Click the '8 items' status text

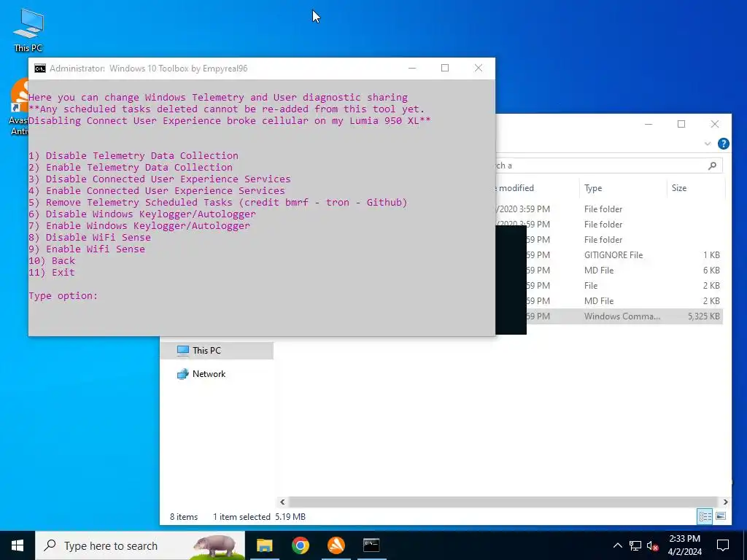tap(184, 517)
